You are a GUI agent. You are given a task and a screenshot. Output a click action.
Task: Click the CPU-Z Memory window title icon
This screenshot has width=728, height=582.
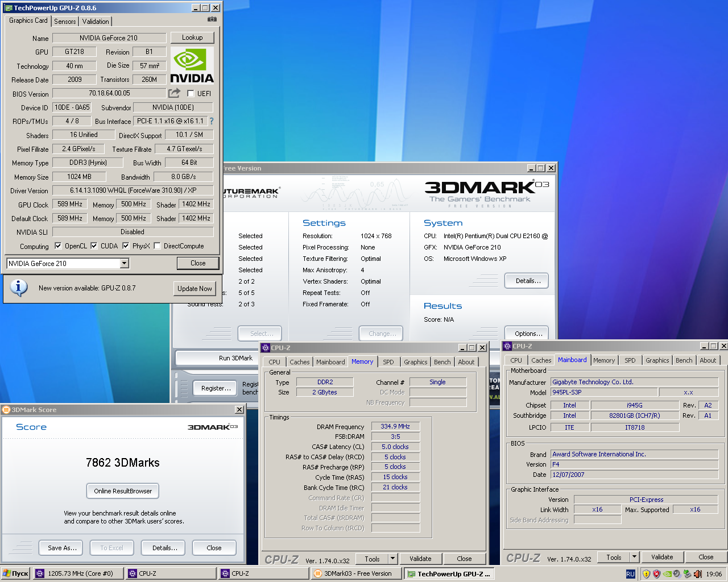tap(265, 347)
